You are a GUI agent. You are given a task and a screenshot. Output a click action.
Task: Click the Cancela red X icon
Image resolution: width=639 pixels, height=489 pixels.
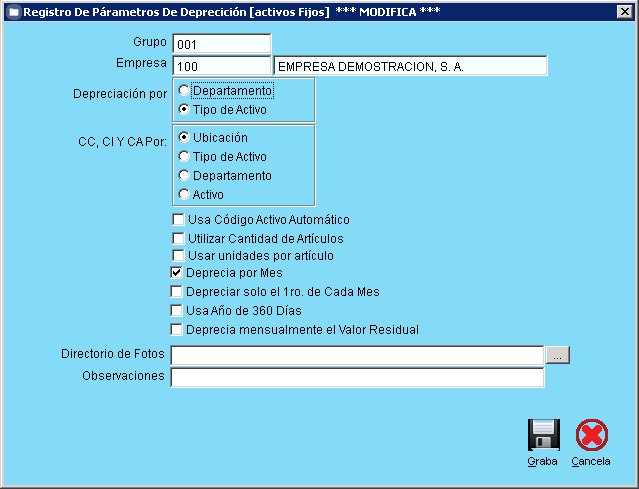591,435
